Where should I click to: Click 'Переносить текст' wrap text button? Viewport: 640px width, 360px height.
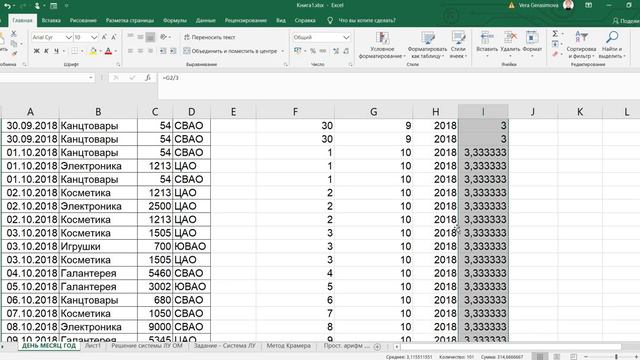click(x=209, y=37)
